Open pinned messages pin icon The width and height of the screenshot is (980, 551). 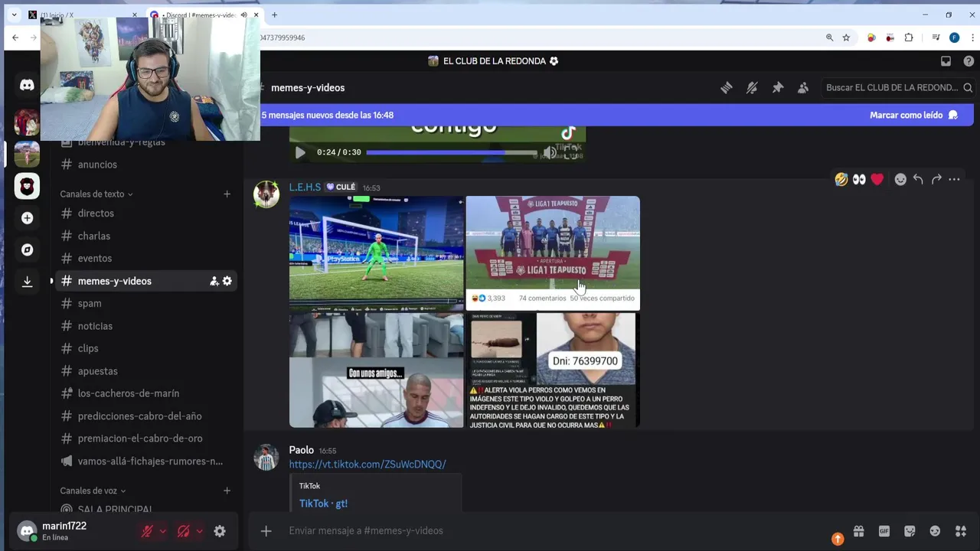777,88
